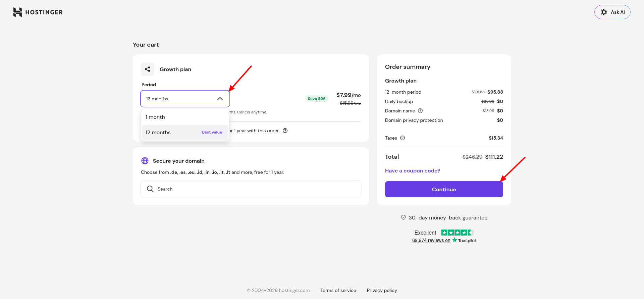Click the globe icon by Secure your domain

coord(145,161)
